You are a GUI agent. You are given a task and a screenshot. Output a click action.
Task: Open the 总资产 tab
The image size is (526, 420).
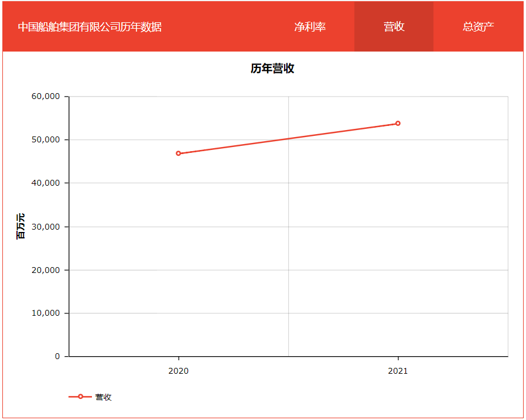point(478,26)
